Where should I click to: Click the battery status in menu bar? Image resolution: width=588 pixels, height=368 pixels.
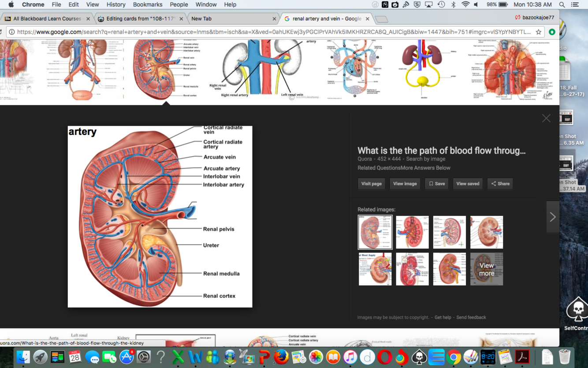tap(498, 4)
